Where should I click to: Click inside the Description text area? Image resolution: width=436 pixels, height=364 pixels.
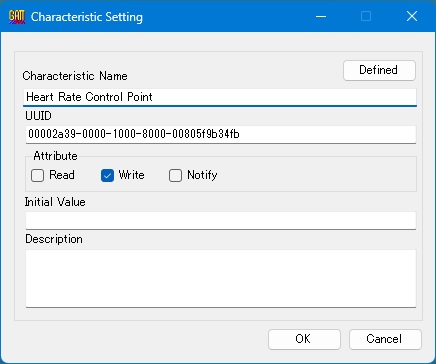coord(221,279)
